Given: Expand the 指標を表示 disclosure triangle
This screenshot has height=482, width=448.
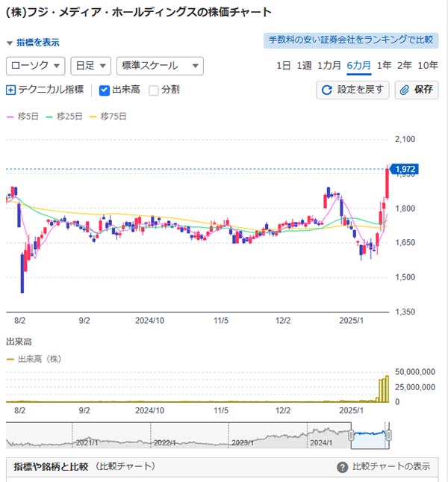Looking at the screenshot, I should point(10,43).
